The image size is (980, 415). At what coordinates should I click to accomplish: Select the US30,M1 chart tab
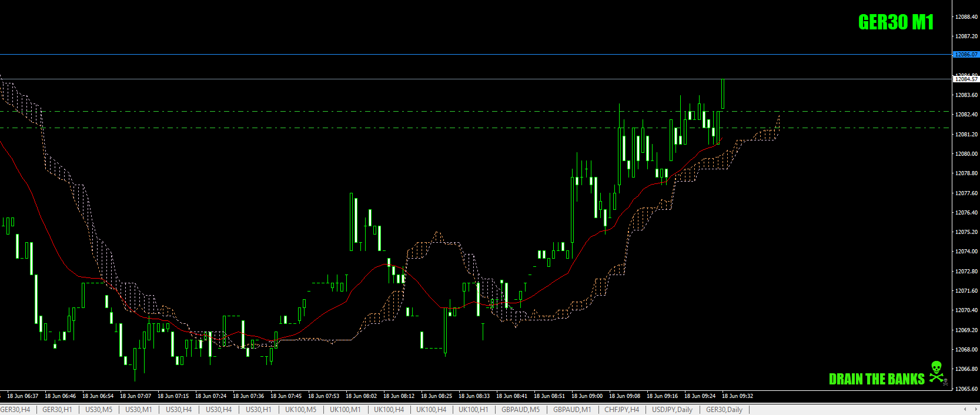tap(139, 410)
